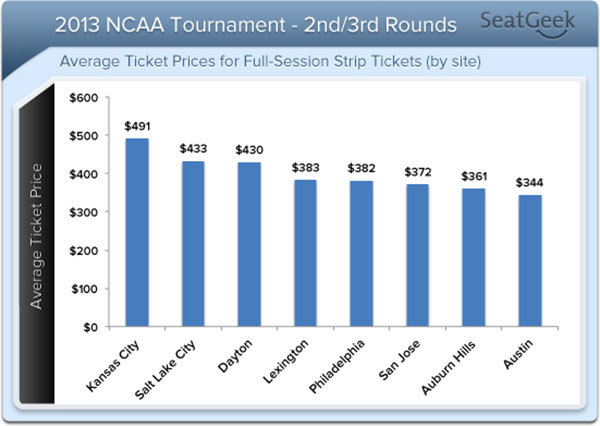
Task: Click the $491 data label
Action: point(137,126)
